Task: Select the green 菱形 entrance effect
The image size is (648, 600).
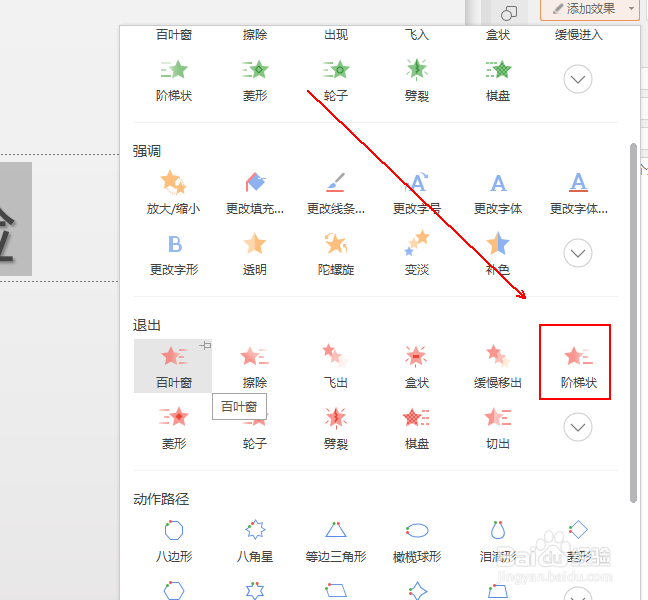Action: [255, 80]
